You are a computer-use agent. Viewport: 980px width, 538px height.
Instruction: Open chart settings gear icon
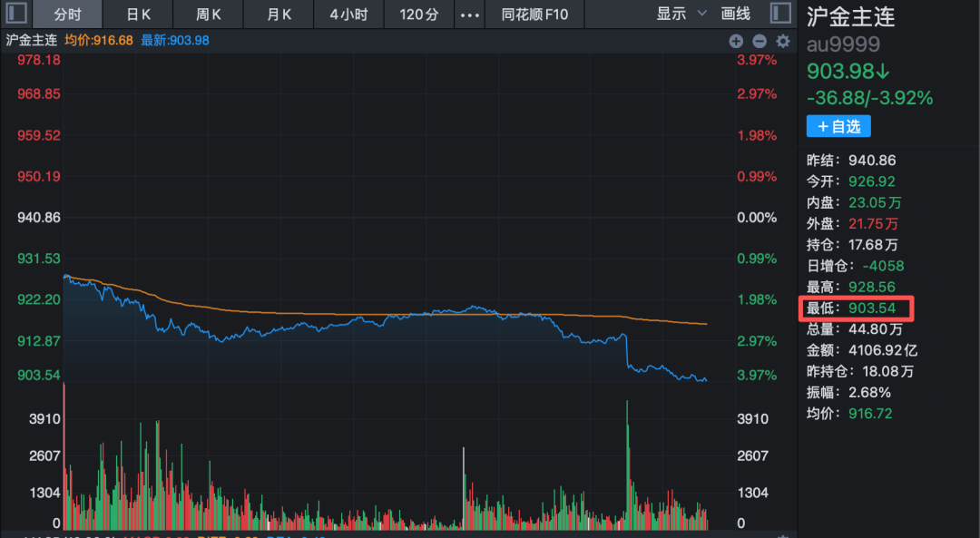coord(783,41)
